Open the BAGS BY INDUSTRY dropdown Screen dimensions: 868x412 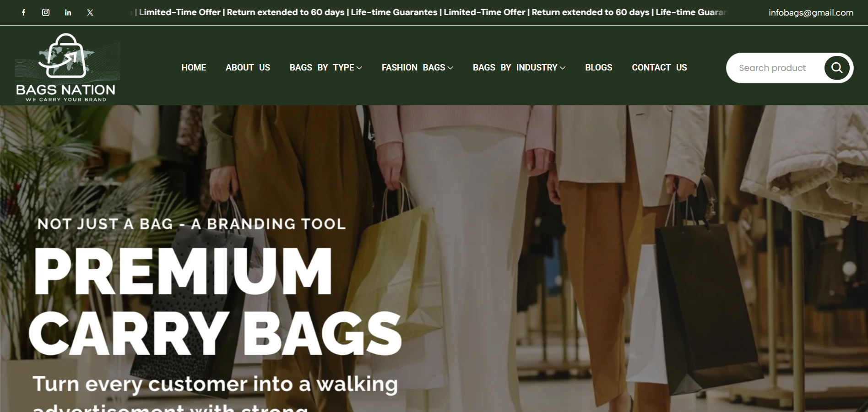pyautogui.click(x=519, y=67)
